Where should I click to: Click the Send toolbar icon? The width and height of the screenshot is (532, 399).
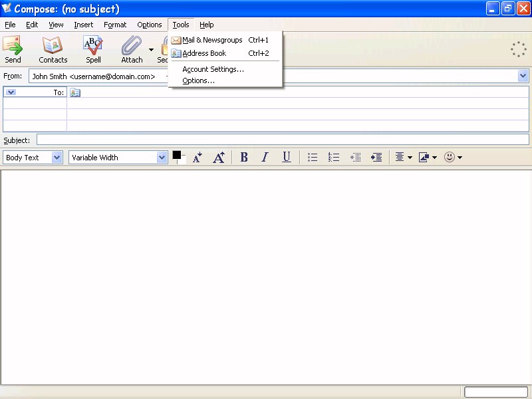tap(13, 49)
